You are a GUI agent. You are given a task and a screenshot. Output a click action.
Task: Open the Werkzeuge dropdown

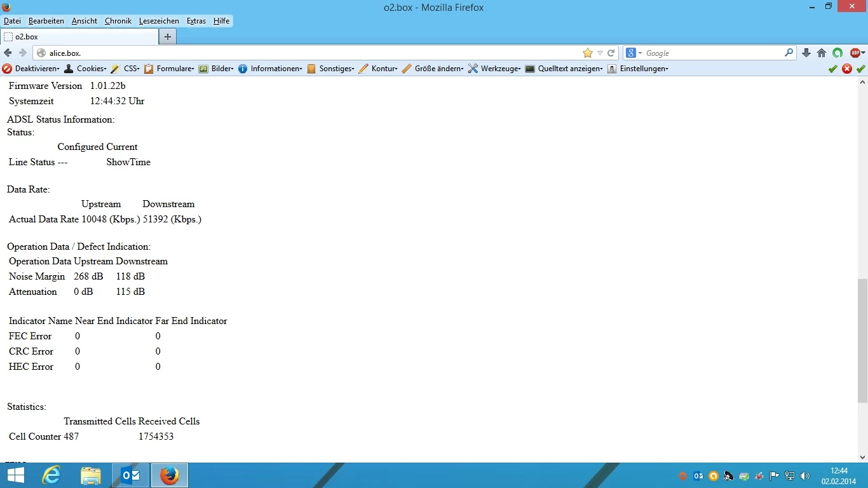pyautogui.click(x=494, y=69)
